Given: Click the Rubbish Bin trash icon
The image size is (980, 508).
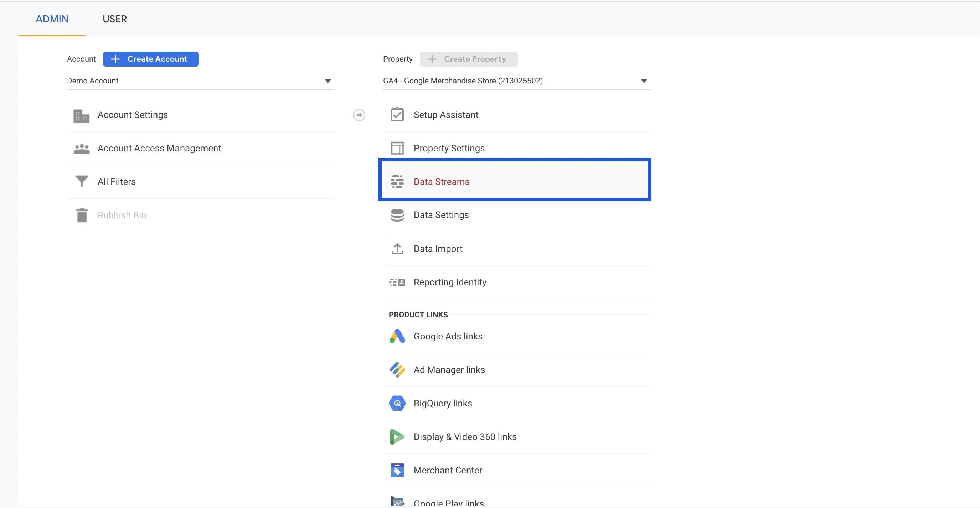Looking at the screenshot, I should (x=81, y=215).
